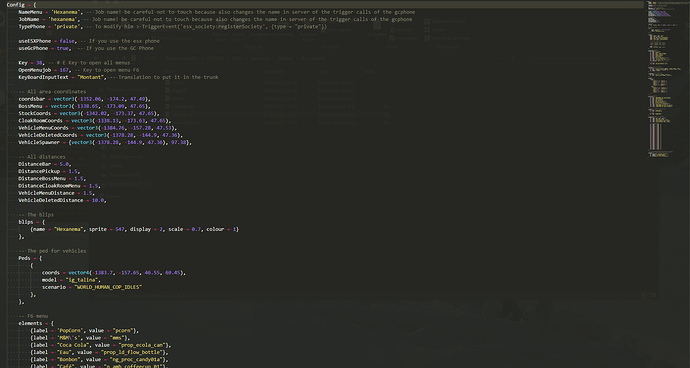
Task: Click the 'F6 menu' comment
Action: tap(37, 316)
